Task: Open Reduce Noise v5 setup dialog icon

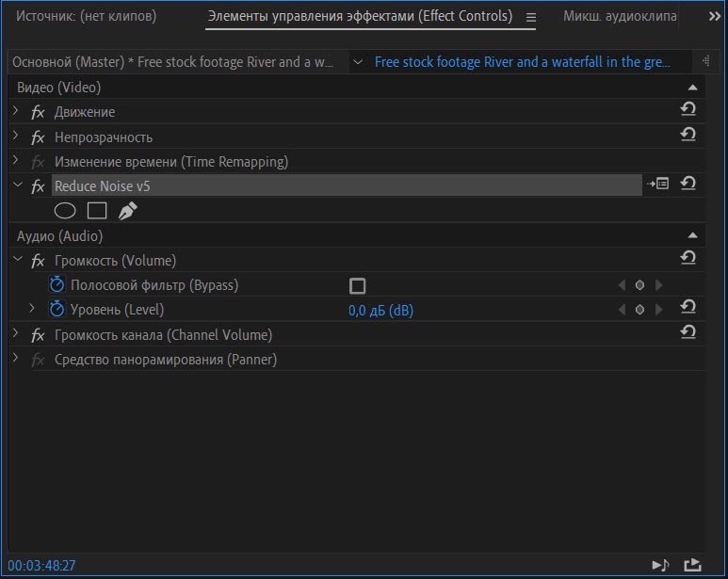Action: click(x=658, y=185)
